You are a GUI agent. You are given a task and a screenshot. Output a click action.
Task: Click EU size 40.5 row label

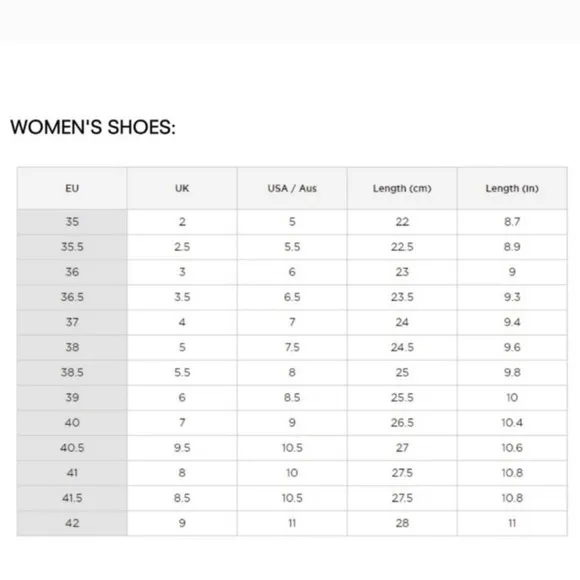[72, 448]
